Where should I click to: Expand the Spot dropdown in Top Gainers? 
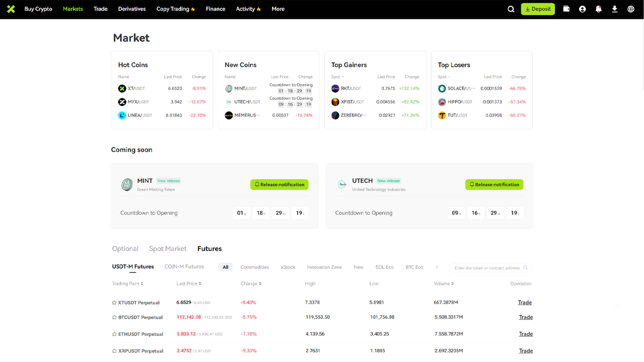click(336, 77)
